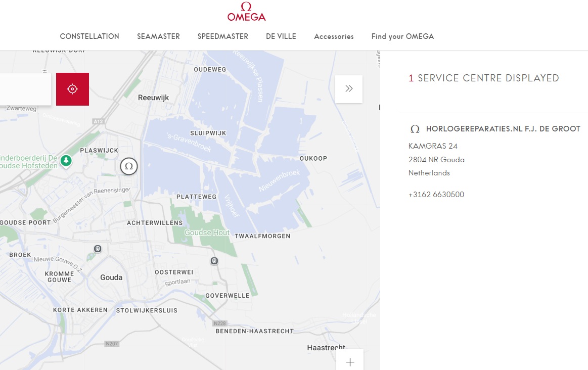Open the SPEEDMASTER menu
The image size is (588, 370).
click(x=223, y=36)
